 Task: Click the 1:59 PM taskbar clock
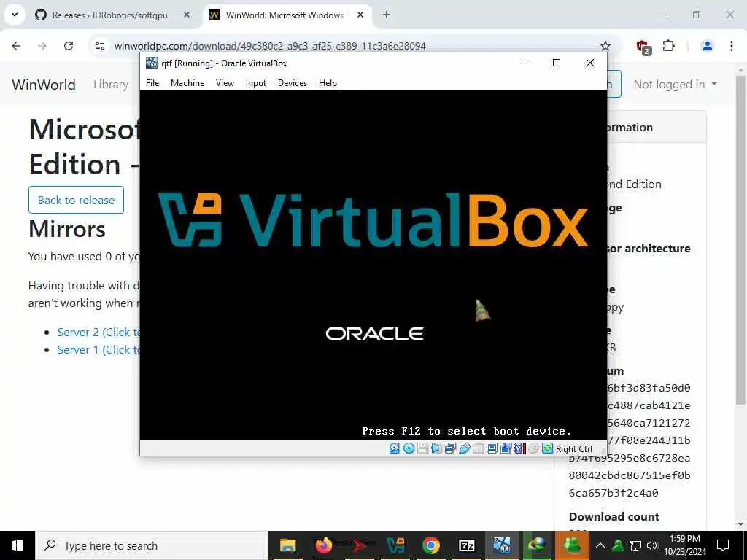[685, 545]
